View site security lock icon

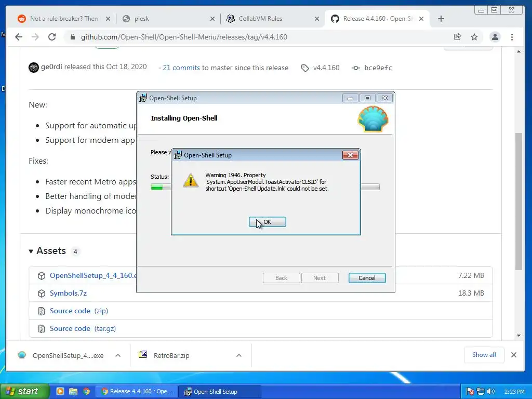coord(72,37)
